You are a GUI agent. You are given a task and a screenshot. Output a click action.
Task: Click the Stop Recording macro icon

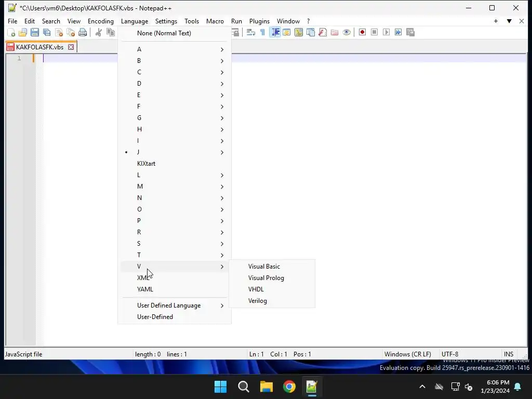pos(374,32)
